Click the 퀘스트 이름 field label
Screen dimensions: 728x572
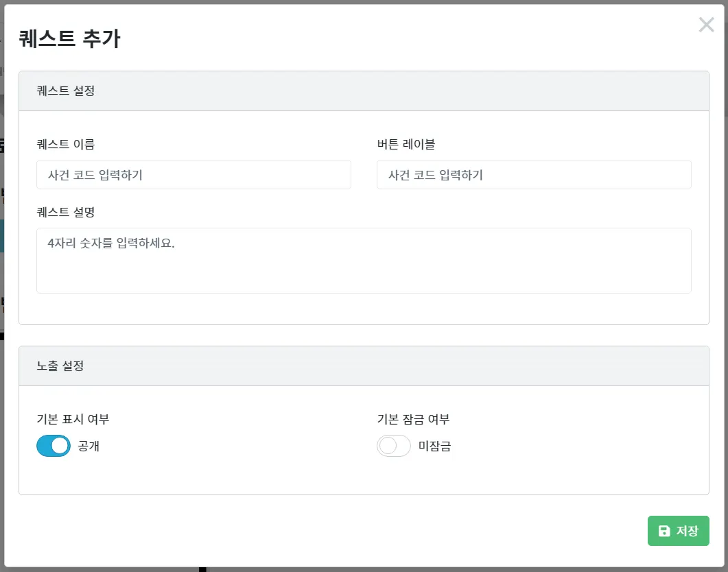tap(66, 144)
